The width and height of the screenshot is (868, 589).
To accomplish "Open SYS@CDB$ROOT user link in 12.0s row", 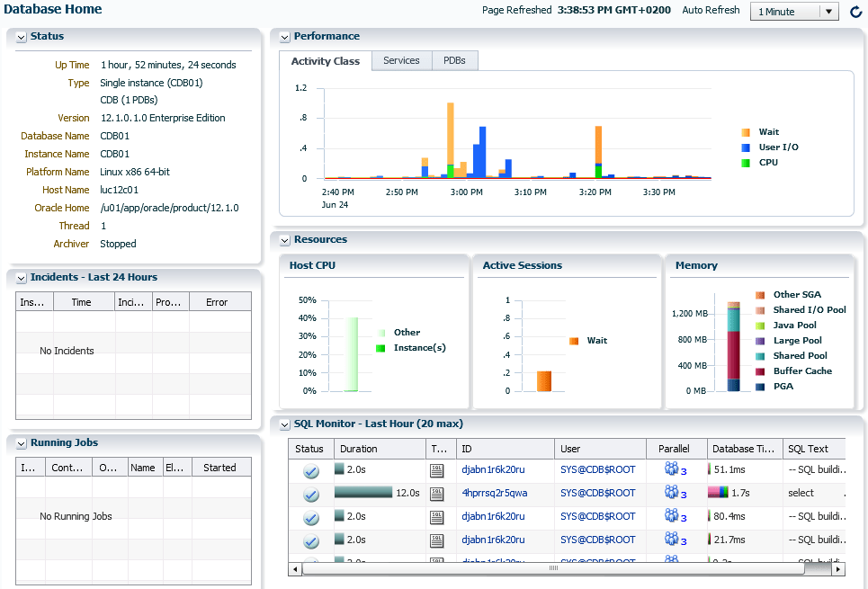I will click(x=597, y=493).
